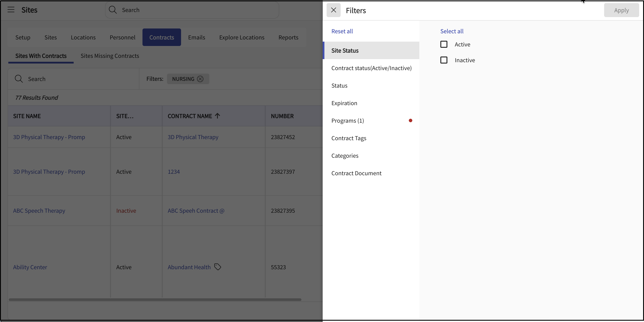This screenshot has width=644, height=322.
Task: Click the Select all link
Action: (452, 31)
